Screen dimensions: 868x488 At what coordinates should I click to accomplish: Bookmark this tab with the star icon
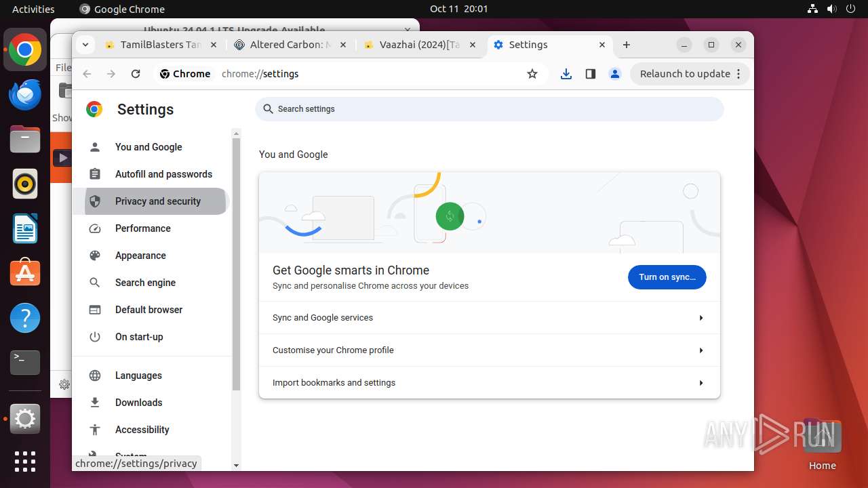point(532,74)
